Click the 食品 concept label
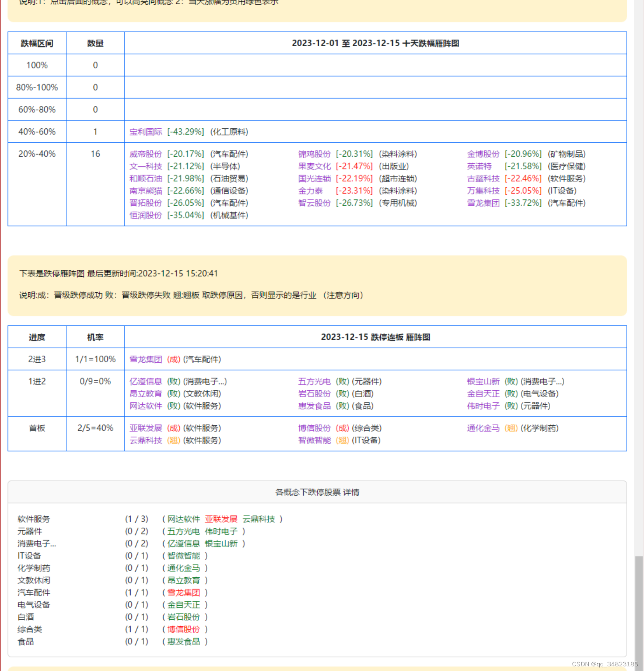Viewport: 644px width, 671px height. tap(26, 641)
